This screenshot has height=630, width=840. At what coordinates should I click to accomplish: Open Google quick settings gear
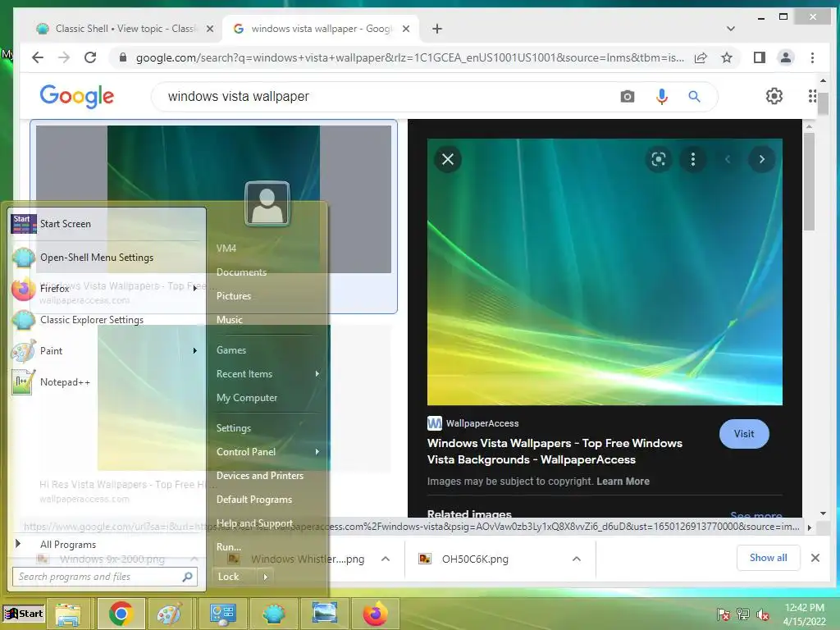click(x=774, y=97)
